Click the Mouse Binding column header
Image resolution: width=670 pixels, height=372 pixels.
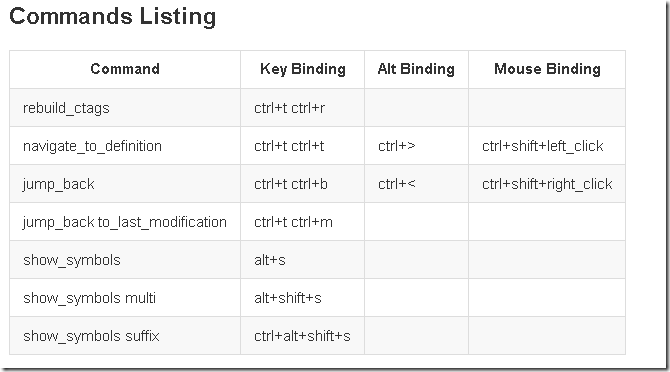click(x=547, y=69)
